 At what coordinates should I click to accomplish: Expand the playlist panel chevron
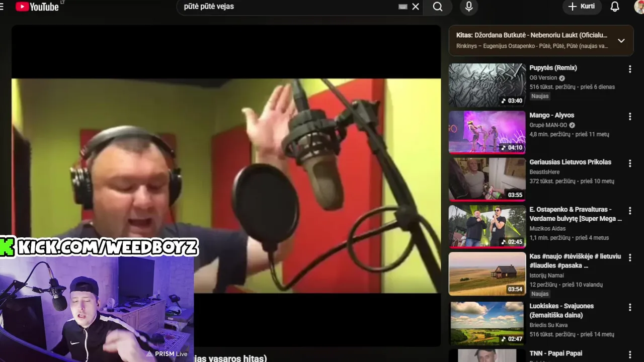[x=621, y=41]
